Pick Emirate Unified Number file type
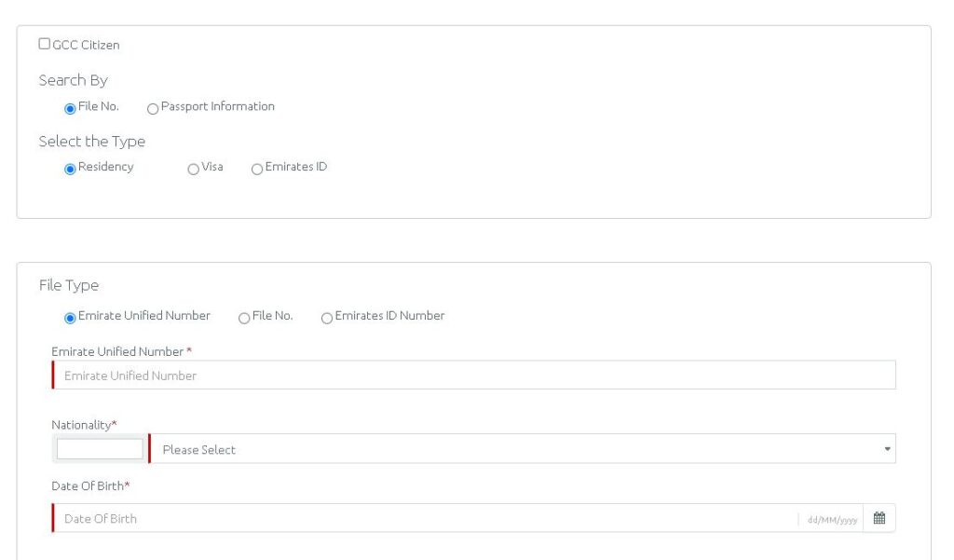954x560 pixels. (x=70, y=318)
